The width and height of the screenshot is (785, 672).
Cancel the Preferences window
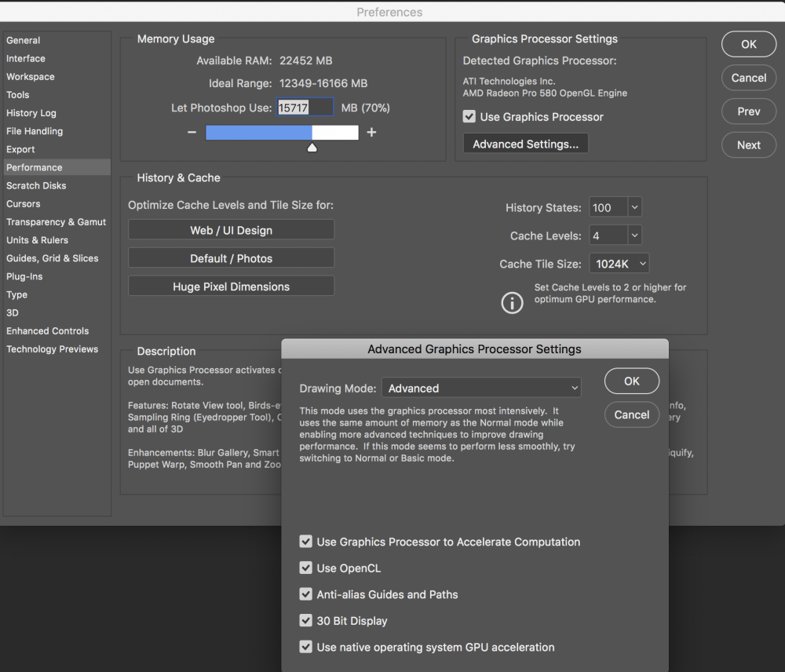[x=749, y=78]
